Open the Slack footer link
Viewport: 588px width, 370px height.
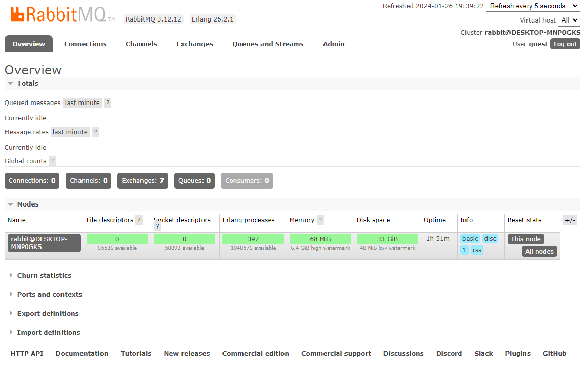484,354
